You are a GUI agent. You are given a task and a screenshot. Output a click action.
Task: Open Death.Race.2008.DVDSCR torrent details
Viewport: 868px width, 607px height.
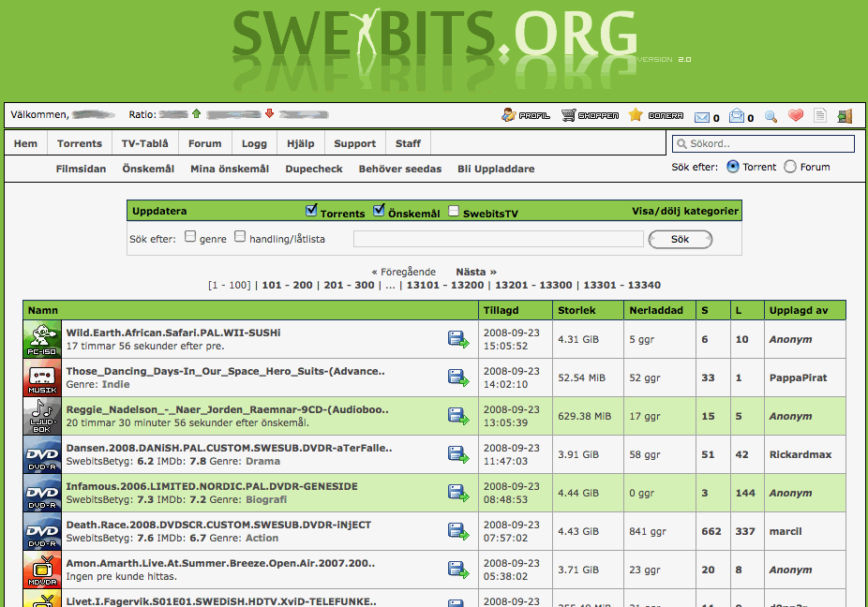pyautogui.click(x=218, y=525)
